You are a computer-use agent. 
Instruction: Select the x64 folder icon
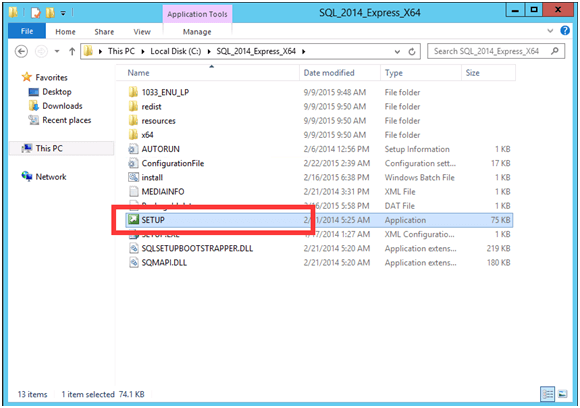133,135
